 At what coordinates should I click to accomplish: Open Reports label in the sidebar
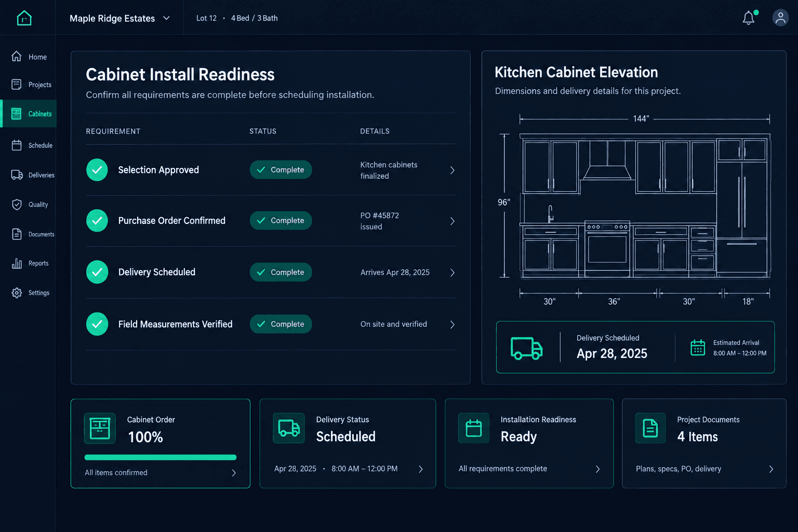tap(38, 263)
